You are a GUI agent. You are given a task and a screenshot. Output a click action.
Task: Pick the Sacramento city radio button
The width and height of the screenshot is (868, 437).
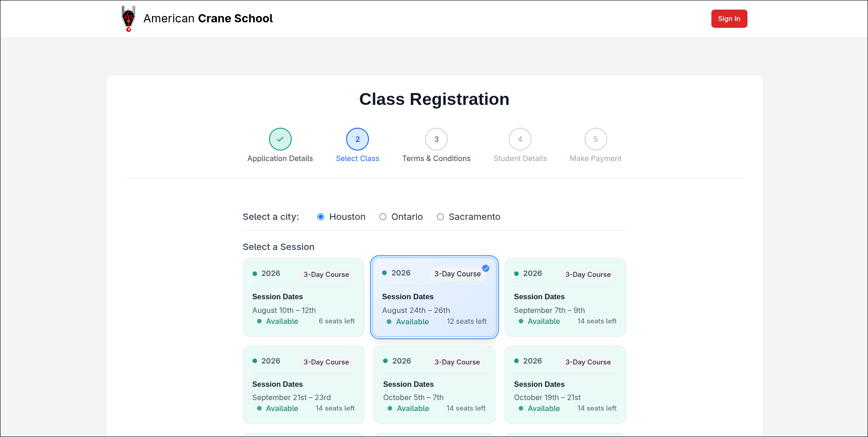tap(441, 217)
